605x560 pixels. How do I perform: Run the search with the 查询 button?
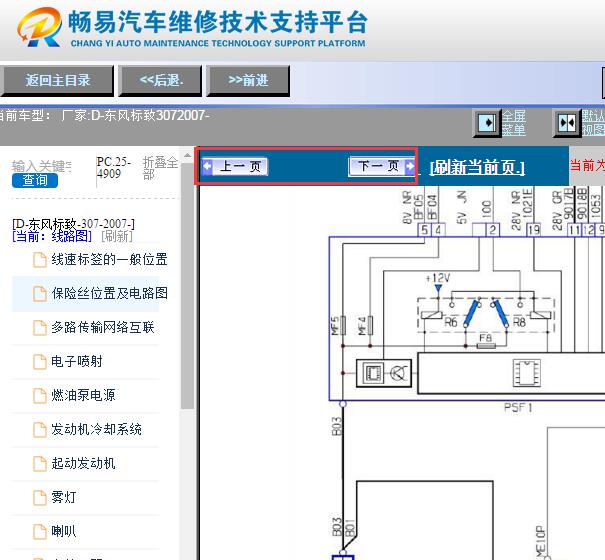[35, 180]
